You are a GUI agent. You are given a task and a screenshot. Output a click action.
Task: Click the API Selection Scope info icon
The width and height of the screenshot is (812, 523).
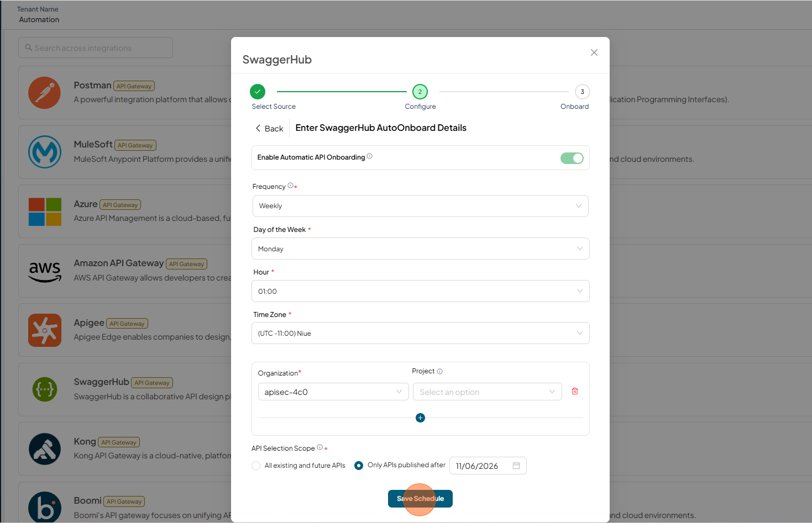[320, 447]
